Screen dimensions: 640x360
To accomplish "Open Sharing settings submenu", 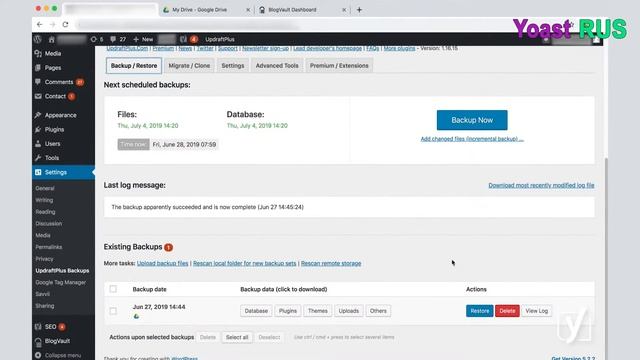I will click(44, 306).
